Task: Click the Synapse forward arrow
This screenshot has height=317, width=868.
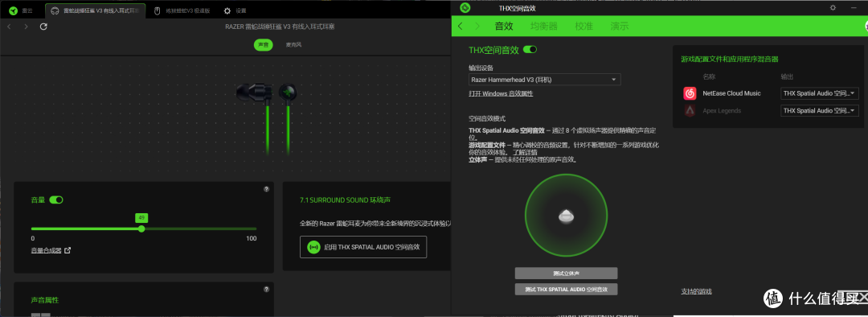Action: (26, 27)
